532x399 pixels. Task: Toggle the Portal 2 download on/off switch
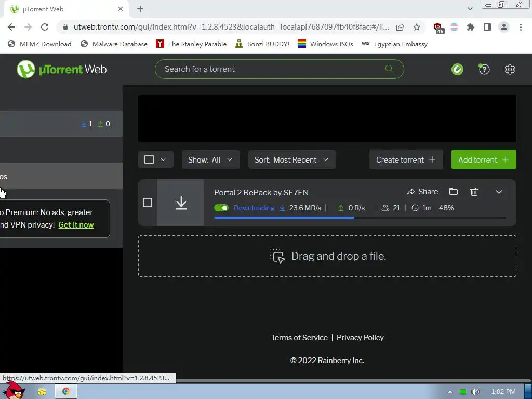pyautogui.click(x=221, y=208)
